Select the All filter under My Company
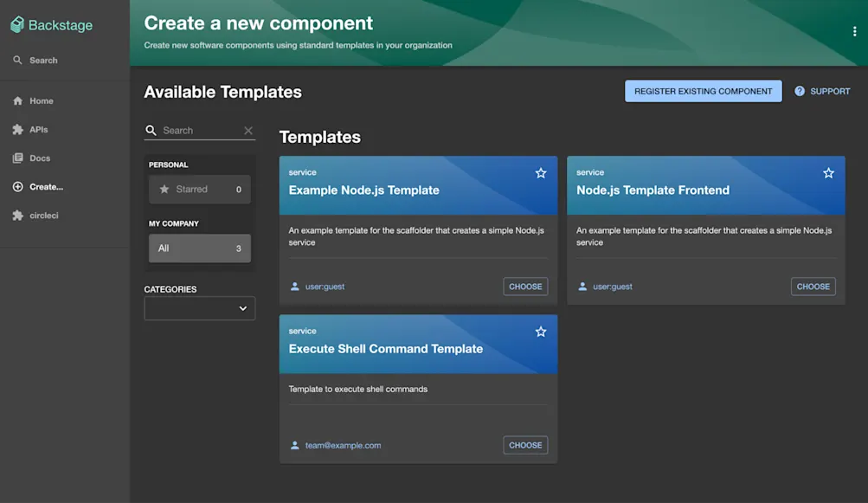Viewport: 868px width, 503px height. [199, 248]
